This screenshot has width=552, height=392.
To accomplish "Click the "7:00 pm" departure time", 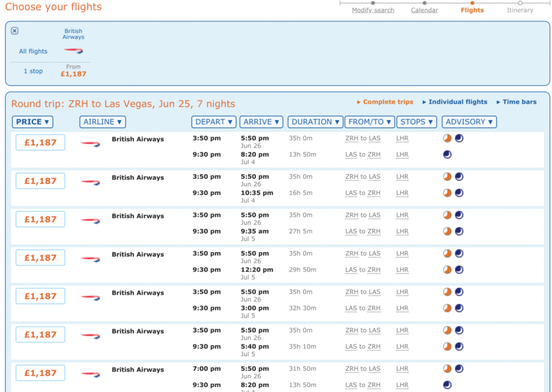I will [x=207, y=368].
